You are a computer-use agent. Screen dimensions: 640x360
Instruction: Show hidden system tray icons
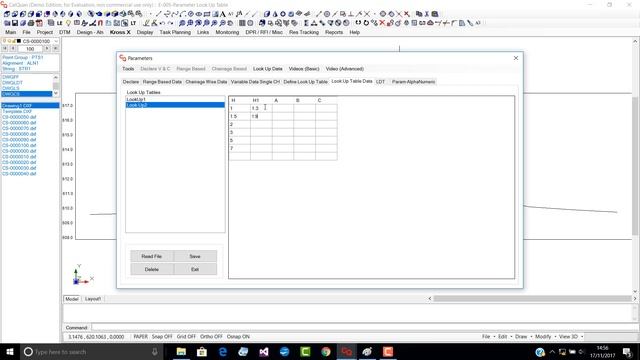pyautogui.click(x=552, y=352)
